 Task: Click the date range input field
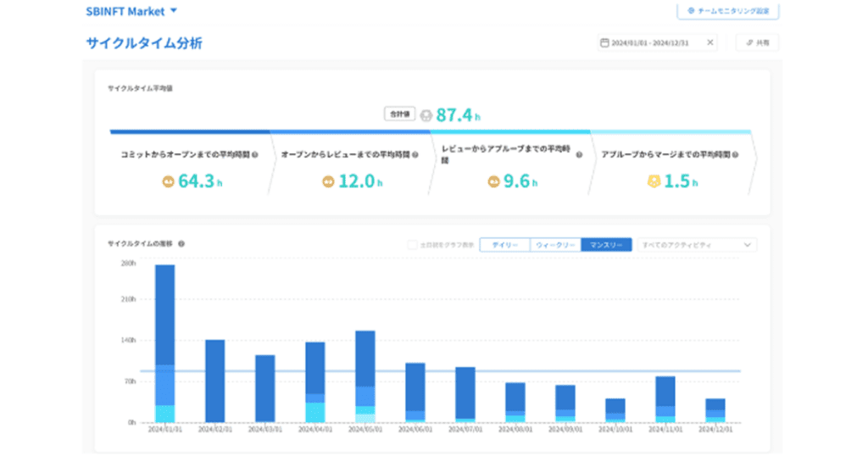tap(657, 42)
